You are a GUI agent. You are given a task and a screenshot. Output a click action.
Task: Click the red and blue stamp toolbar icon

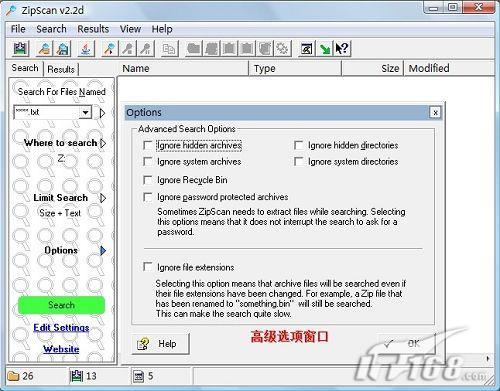coord(86,49)
